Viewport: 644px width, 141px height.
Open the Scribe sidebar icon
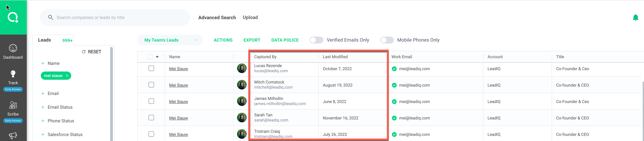[x=13, y=105]
